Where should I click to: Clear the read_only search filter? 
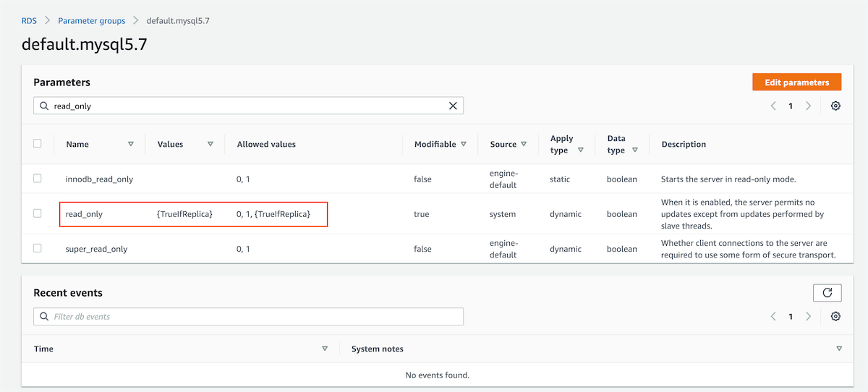click(453, 106)
